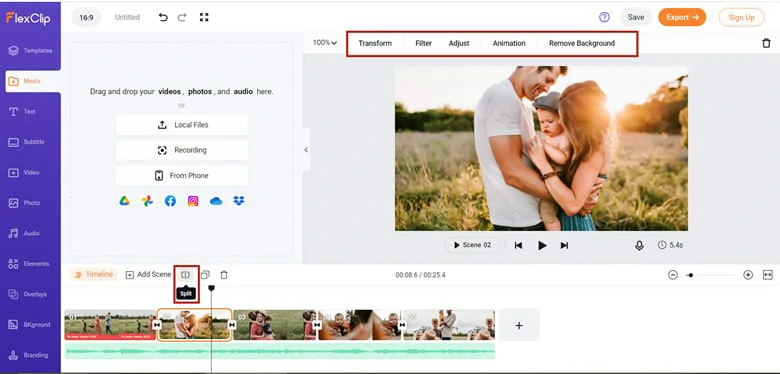Edit the Untitled project name
780x374 pixels.
[x=127, y=17]
